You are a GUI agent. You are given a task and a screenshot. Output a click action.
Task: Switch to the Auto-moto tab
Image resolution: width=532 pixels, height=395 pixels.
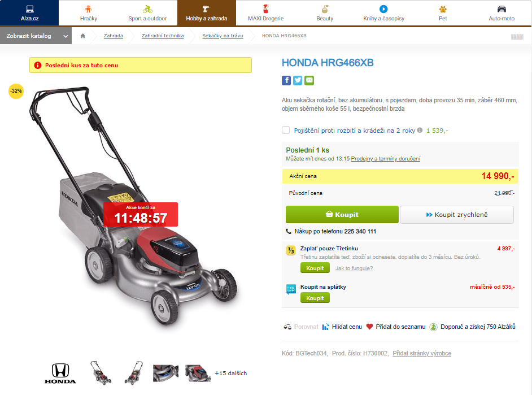(502, 13)
